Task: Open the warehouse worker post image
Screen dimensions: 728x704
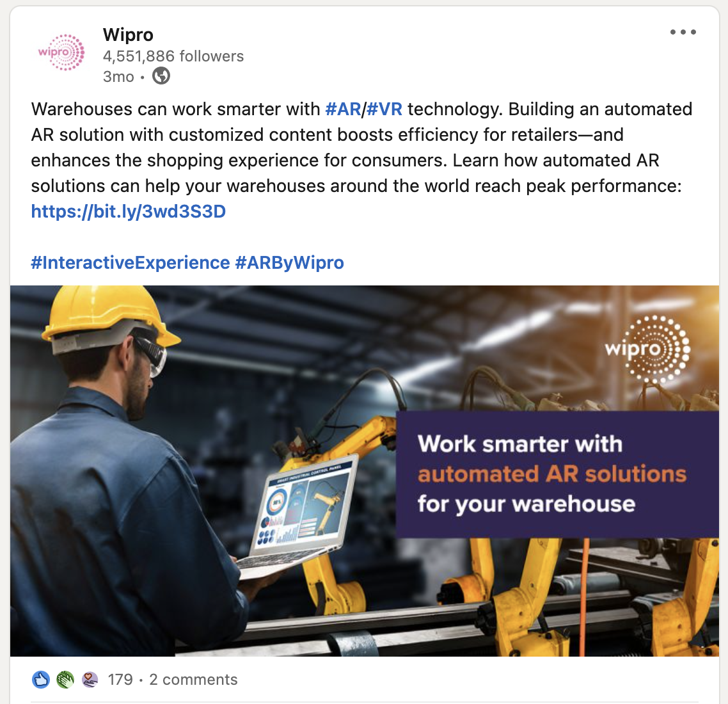Action: point(365,470)
